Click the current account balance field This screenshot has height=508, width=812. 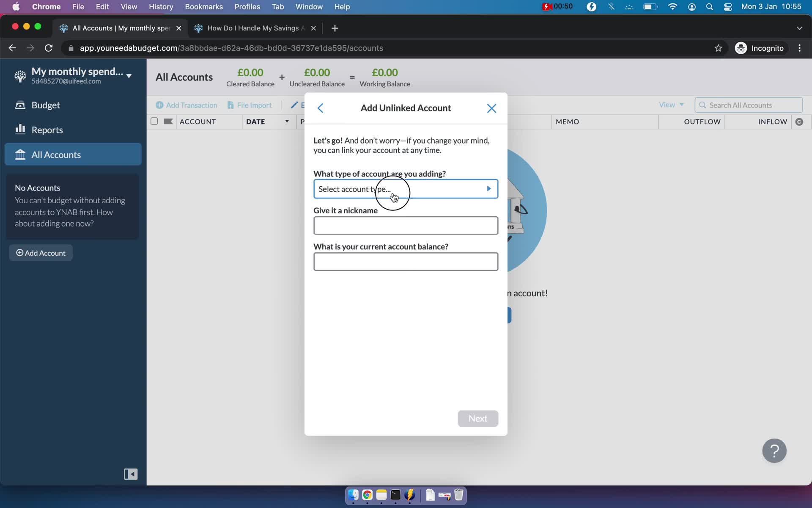point(405,261)
